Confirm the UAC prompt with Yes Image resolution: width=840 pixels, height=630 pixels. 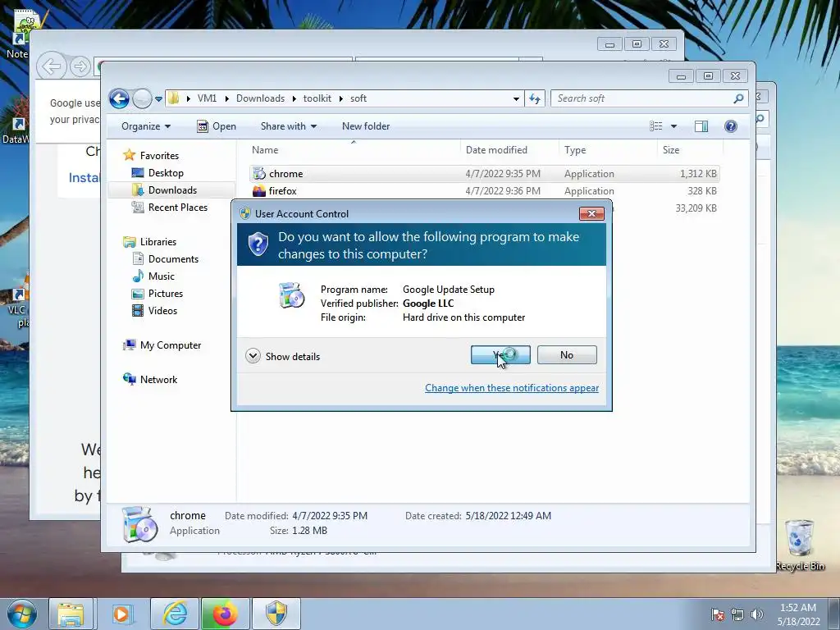click(500, 354)
